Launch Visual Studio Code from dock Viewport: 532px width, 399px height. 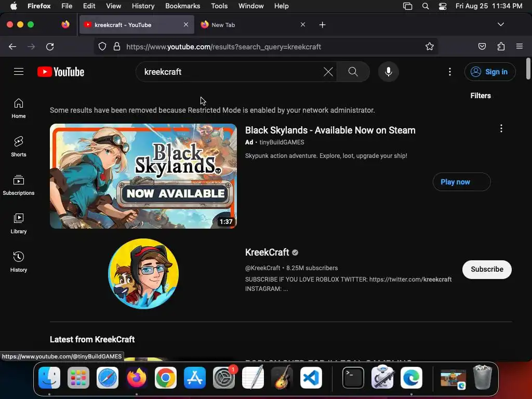click(x=311, y=378)
